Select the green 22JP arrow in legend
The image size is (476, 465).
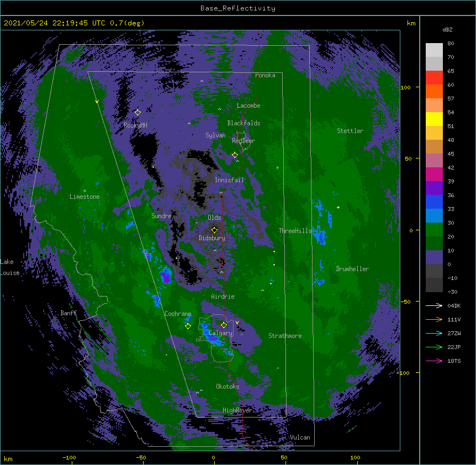(434, 347)
